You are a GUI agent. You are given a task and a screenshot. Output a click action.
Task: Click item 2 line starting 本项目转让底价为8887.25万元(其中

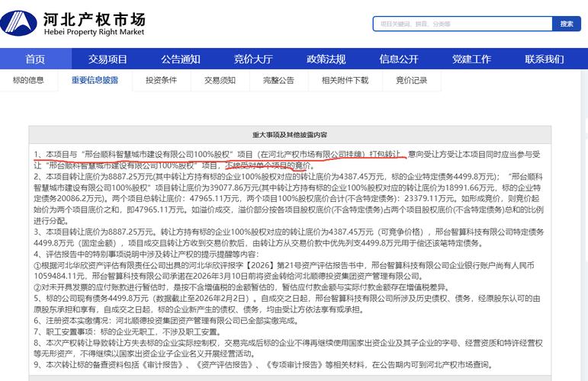click(x=288, y=177)
